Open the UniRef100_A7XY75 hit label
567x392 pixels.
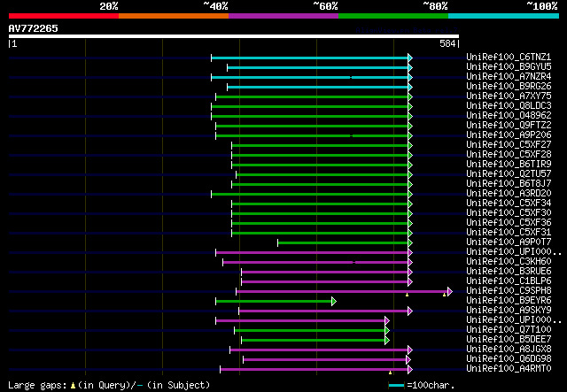pos(509,96)
